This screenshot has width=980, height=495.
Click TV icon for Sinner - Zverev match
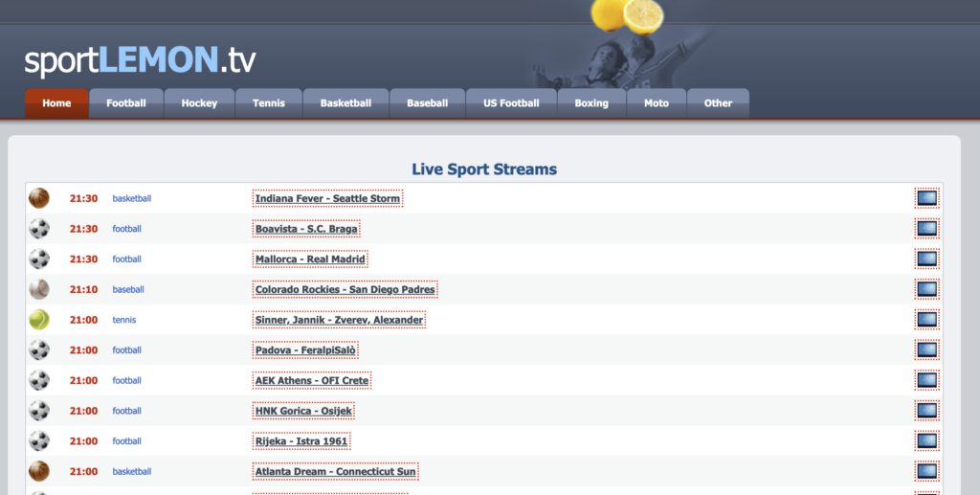coord(926,320)
